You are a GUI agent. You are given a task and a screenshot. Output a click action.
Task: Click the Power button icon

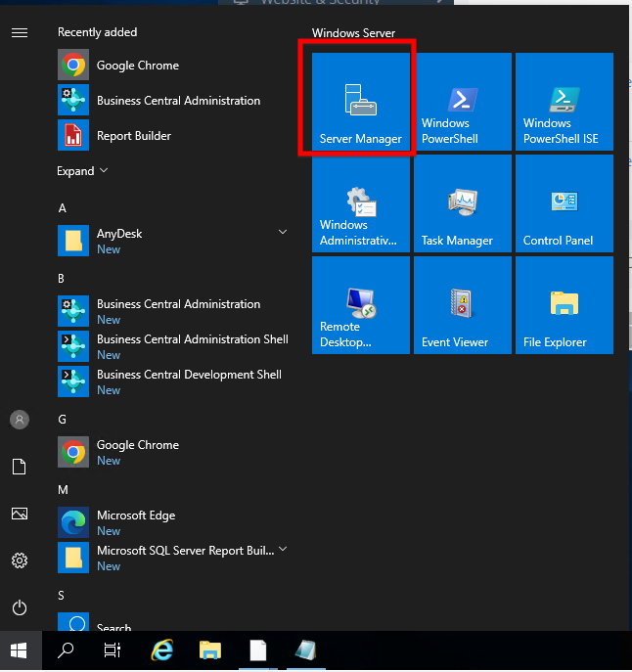[x=20, y=607]
